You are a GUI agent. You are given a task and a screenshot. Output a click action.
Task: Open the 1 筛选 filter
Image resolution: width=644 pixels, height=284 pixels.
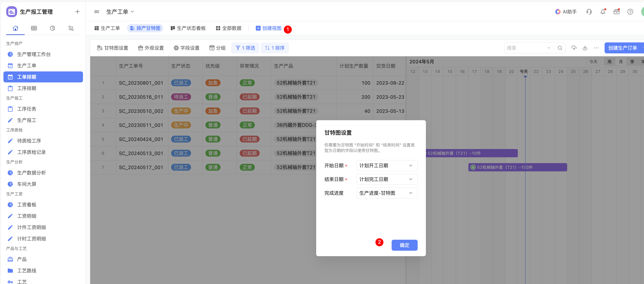245,48
